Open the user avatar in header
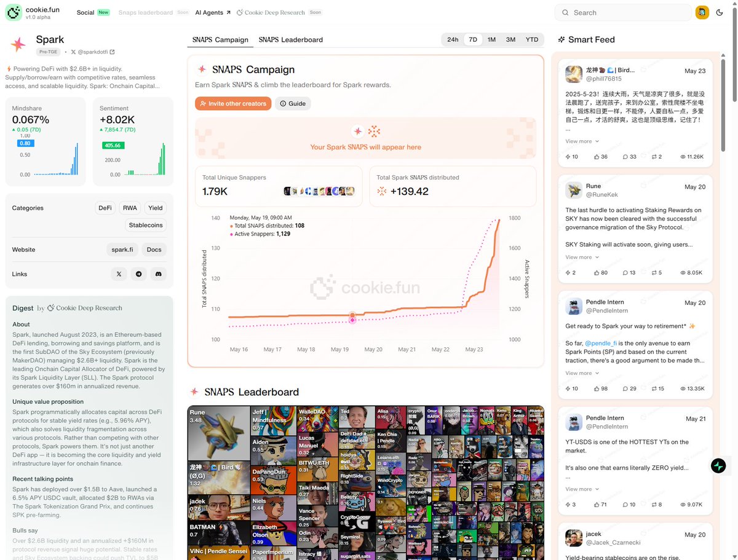The width and height of the screenshot is (738, 560). pos(702,12)
